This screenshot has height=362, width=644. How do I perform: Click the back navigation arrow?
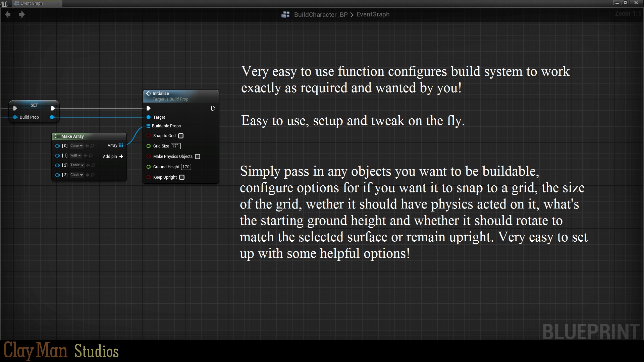tap(8, 14)
